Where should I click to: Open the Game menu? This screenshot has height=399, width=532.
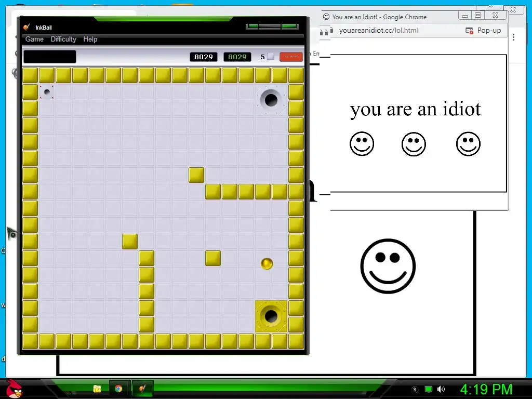click(x=34, y=39)
